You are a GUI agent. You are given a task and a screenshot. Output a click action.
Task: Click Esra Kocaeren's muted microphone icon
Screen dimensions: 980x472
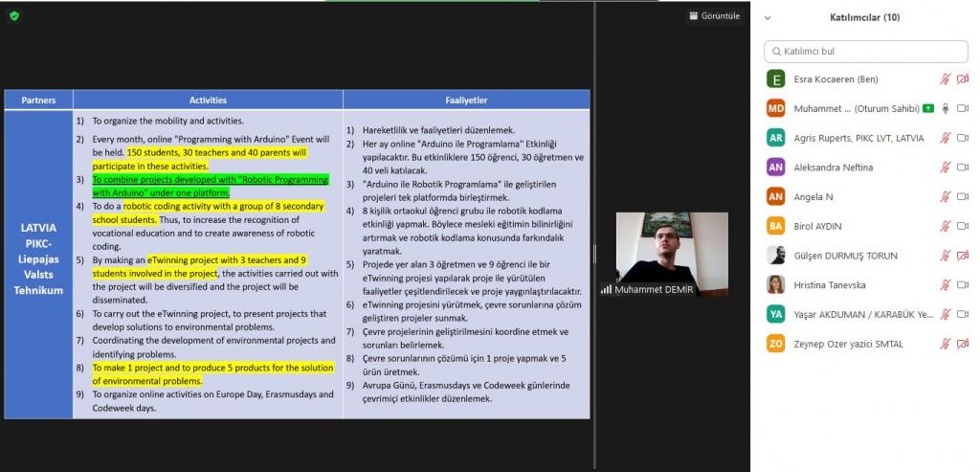coord(946,79)
